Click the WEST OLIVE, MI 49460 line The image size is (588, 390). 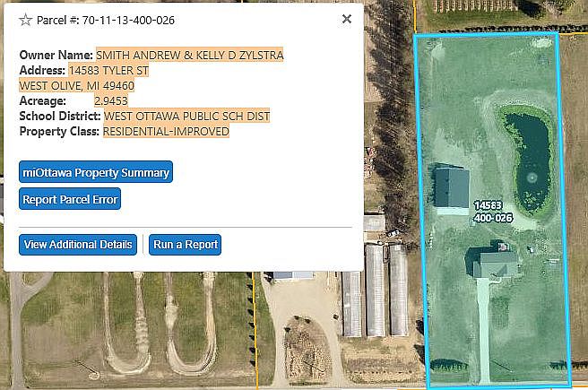(76, 86)
